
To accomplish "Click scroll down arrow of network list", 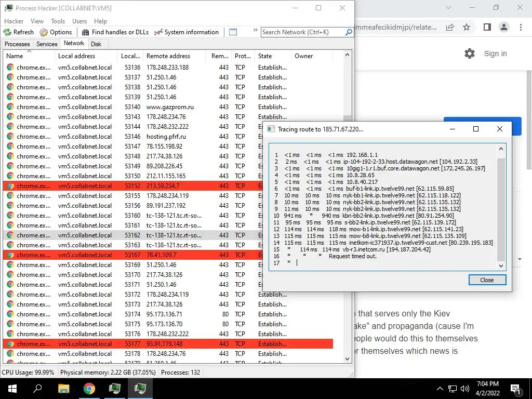I will coord(347,358).
